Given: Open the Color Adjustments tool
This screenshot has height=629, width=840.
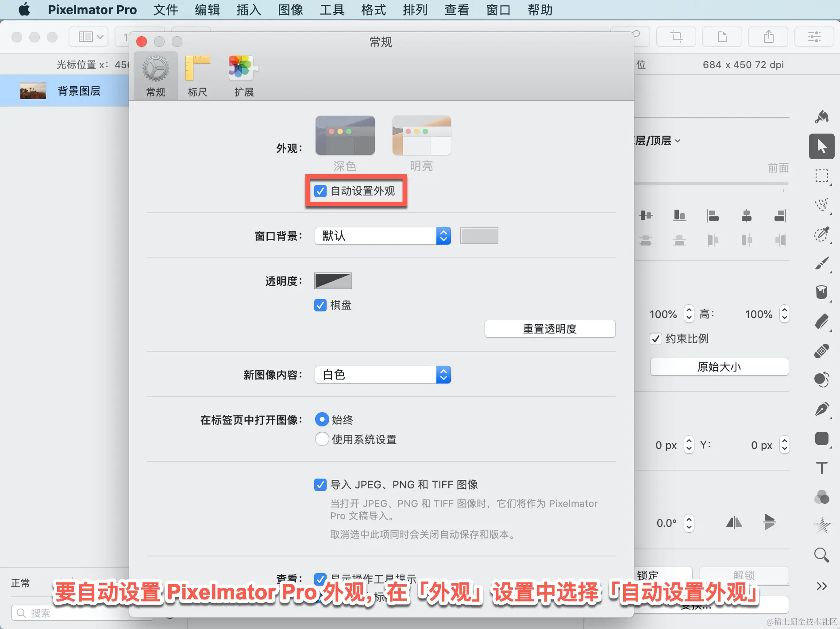Looking at the screenshot, I should tap(821, 497).
